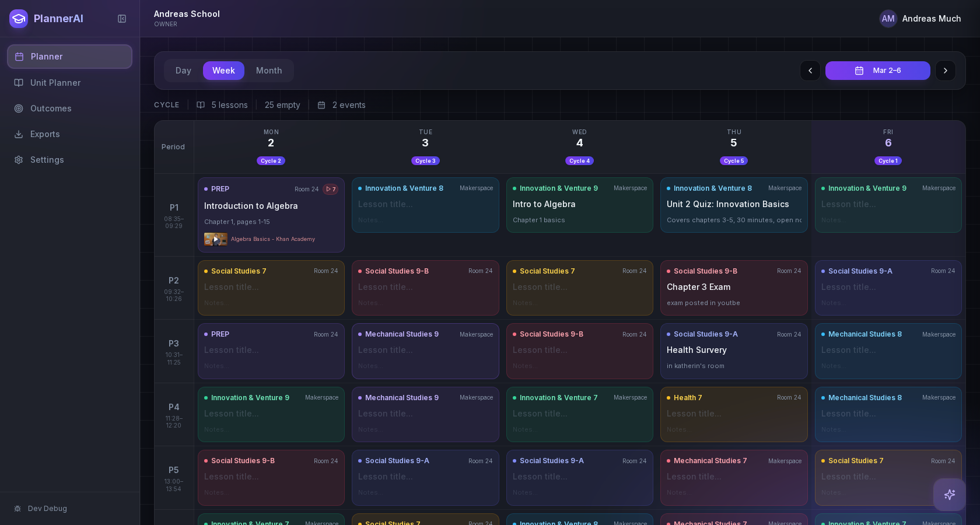Click the video badge on PREP lesson
This screenshot has height=525, width=980.
pos(331,189)
